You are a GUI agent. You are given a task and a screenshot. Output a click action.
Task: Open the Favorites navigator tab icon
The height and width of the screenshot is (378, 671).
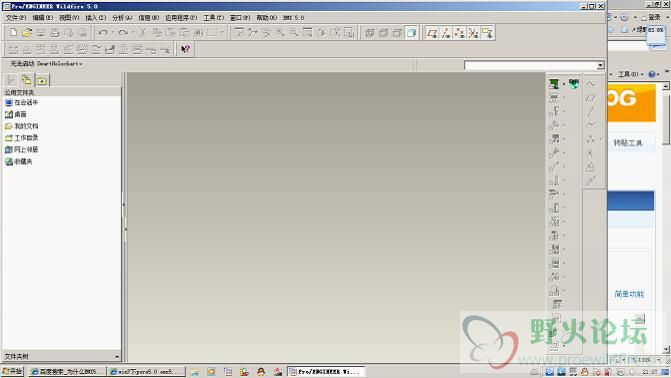click(x=42, y=80)
